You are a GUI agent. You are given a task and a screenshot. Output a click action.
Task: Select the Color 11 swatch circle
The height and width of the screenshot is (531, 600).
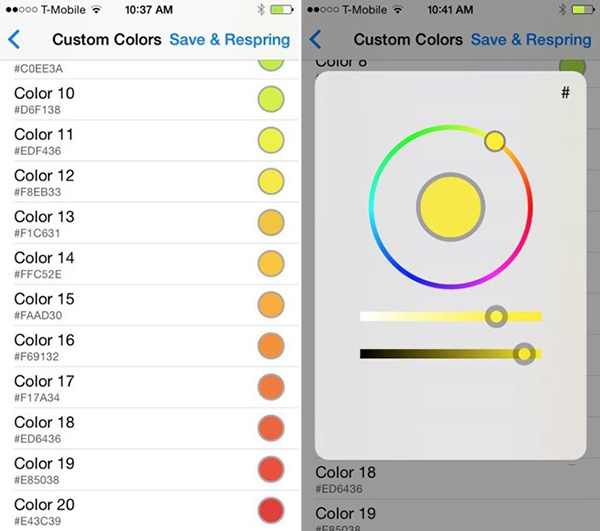point(271,140)
